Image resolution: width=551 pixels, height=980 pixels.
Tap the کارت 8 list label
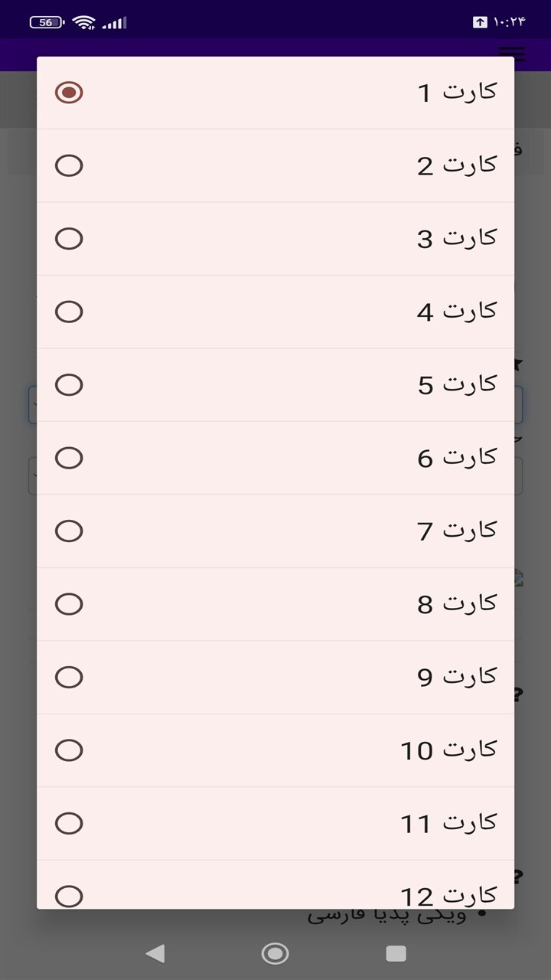point(457,604)
